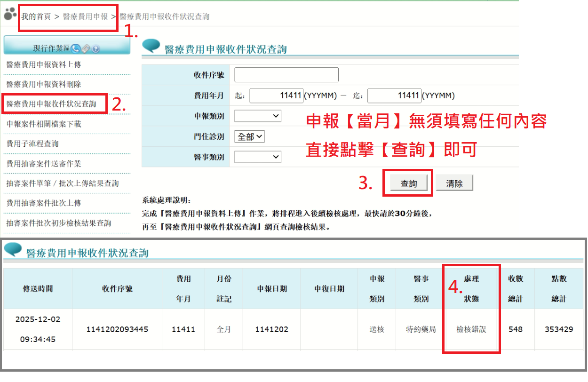Image resolution: width=588 pixels, height=382 pixels.
Task: Click the paw logo icon before 我的首頁
Action: tap(10, 15)
